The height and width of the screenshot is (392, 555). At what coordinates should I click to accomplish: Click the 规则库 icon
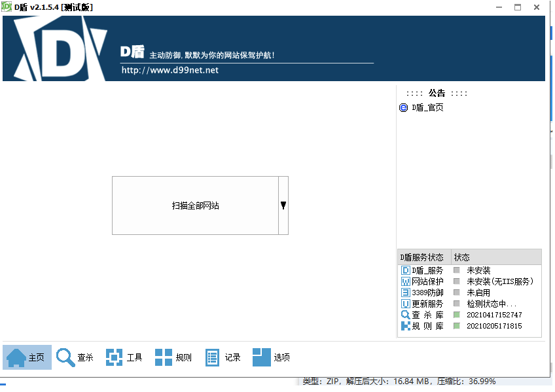click(x=406, y=327)
